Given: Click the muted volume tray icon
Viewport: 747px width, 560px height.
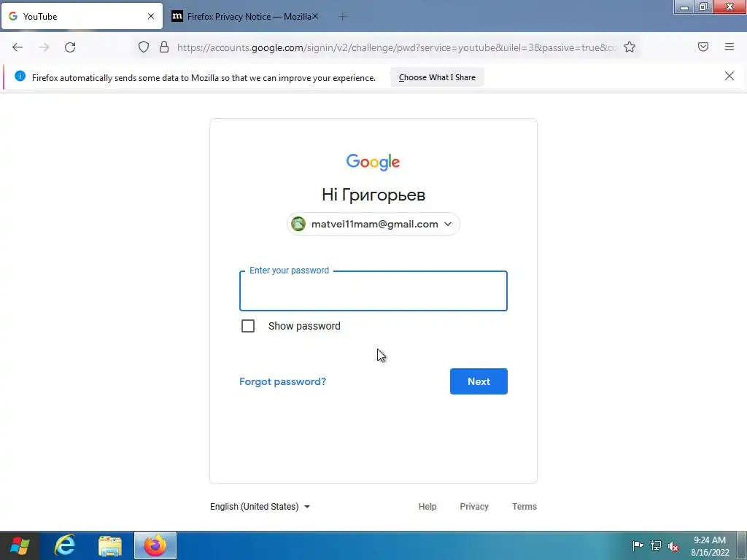Looking at the screenshot, I should 673,546.
